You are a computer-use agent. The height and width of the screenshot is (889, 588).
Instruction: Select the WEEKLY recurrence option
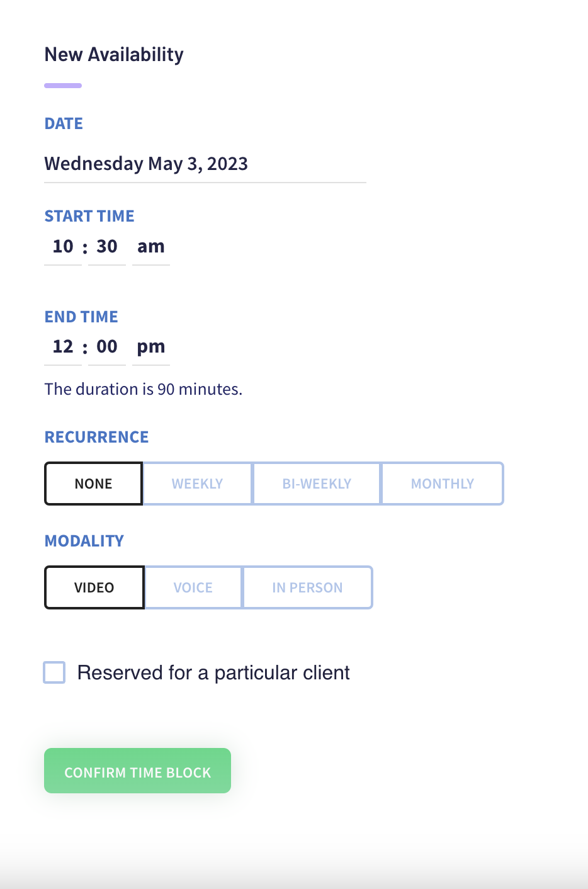(x=197, y=484)
